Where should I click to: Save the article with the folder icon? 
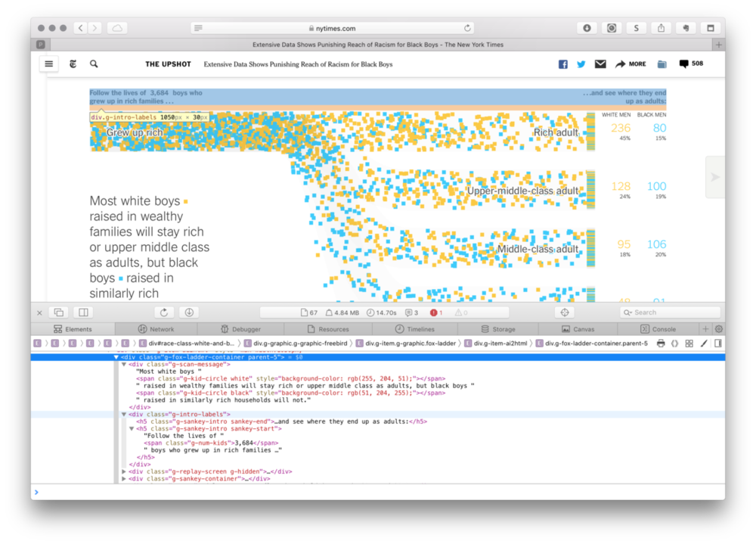[662, 64]
